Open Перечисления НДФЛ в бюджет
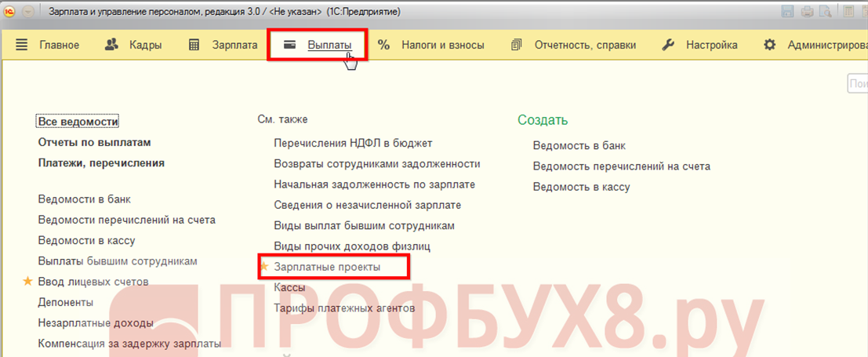Screen dimensions: 868x357 point(353,143)
